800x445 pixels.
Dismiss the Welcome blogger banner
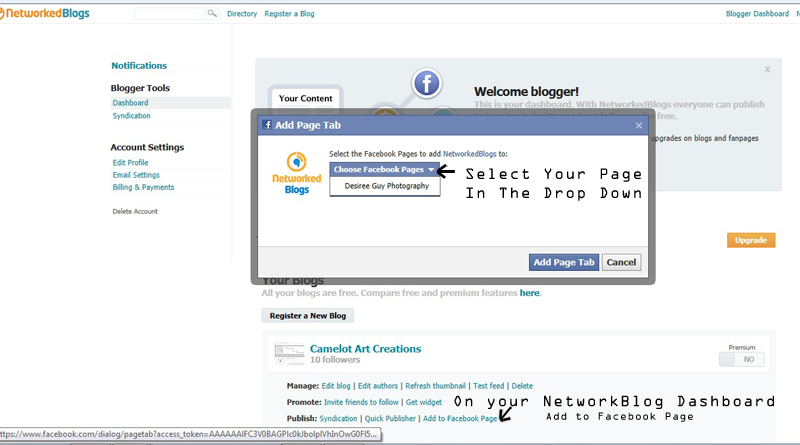point(767,69)
